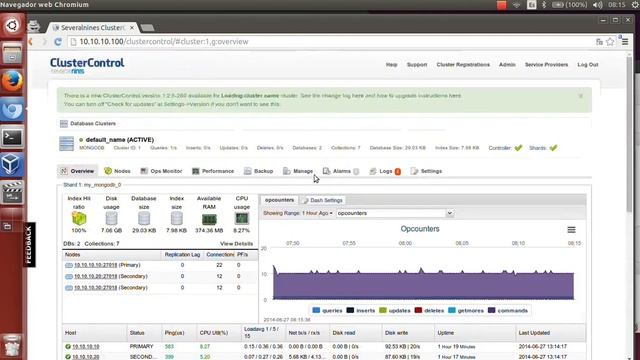Toggle the deletes legend entry
The image size is (640, 360).
(429, 310)
